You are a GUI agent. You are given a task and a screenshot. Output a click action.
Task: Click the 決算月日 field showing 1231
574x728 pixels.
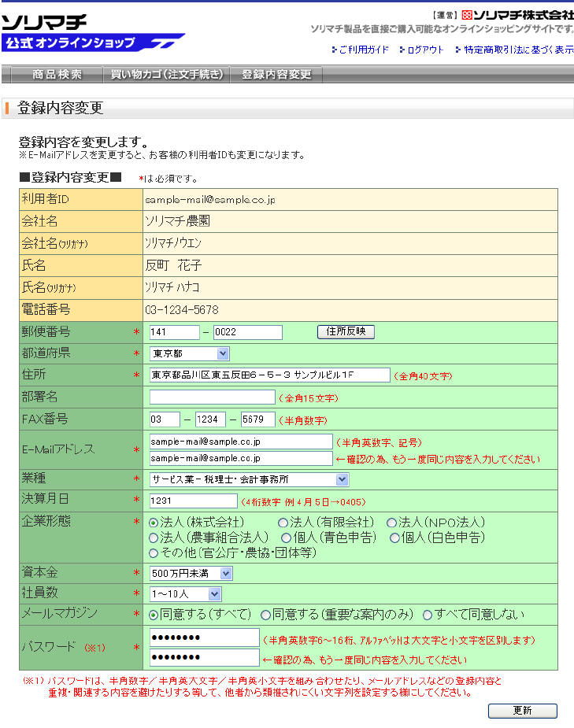(193, 501)
